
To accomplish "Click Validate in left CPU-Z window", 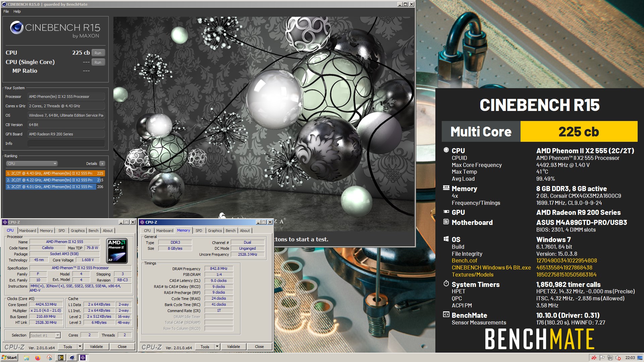I will 96,347.
